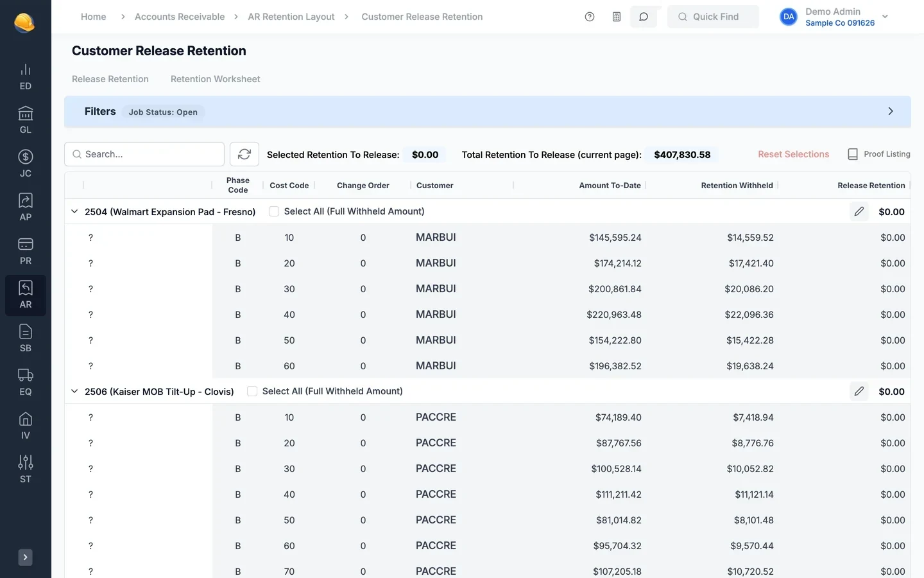The width and height of the screenshot is (924, 578).
Task: Open the calculator icon in header
Action: (617, 17)
